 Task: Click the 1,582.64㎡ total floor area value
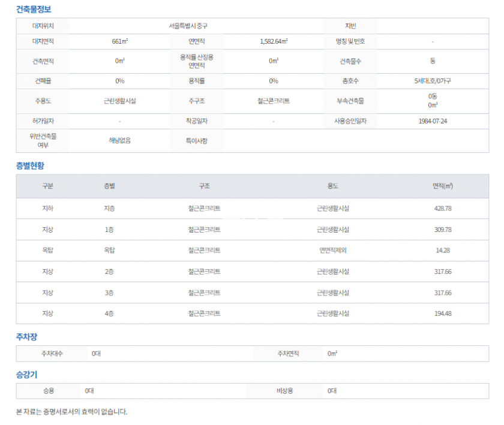(x=274, y=42)
